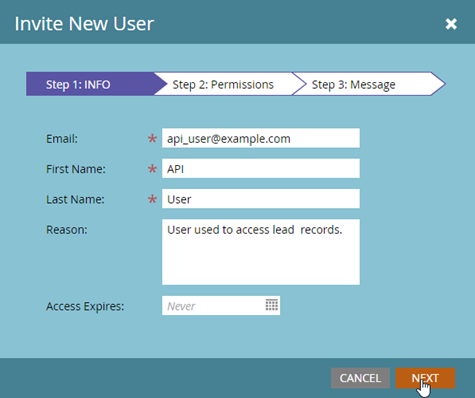The image size is (475, 398).
Task: Click the Reason label
Action: tap(66, 230)
